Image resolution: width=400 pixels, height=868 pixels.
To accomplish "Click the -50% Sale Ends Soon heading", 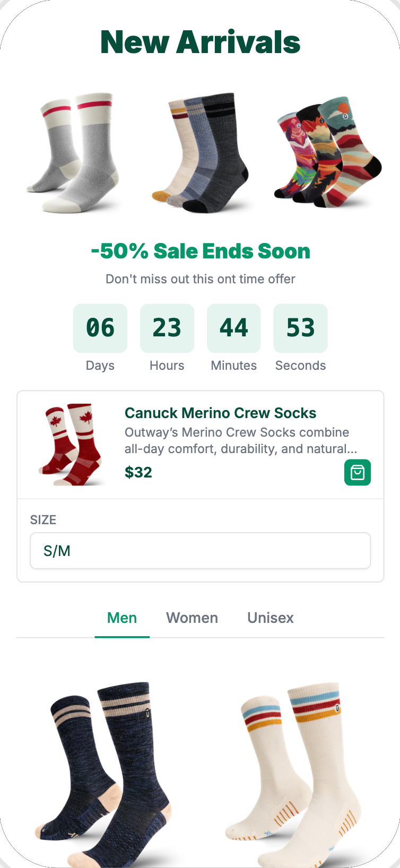I will click(x=201, y=251).
